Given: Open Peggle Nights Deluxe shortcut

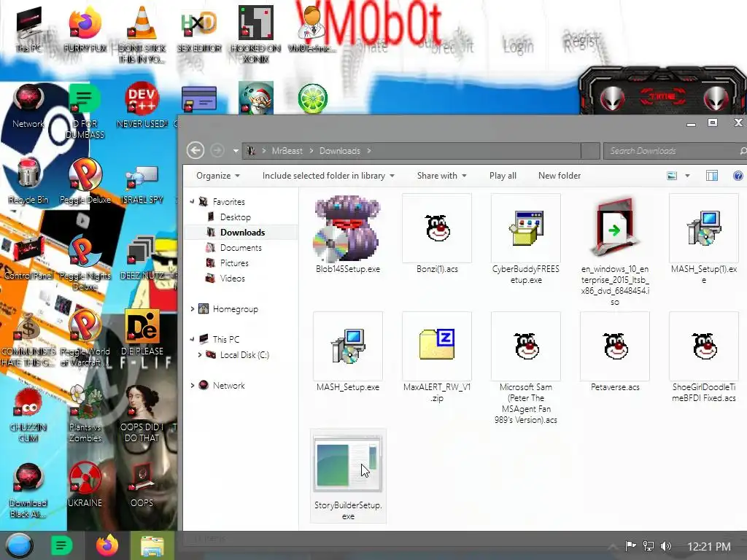Looking at the screenshot, I should 85,262.
